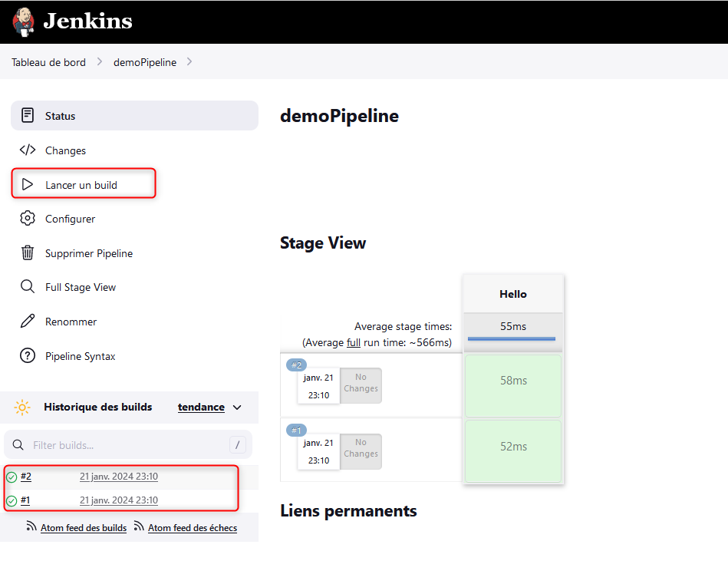This screenshot has height=561, width=728.
Task: Click the Jenkins title text in header
Action: tap(87, 21)
